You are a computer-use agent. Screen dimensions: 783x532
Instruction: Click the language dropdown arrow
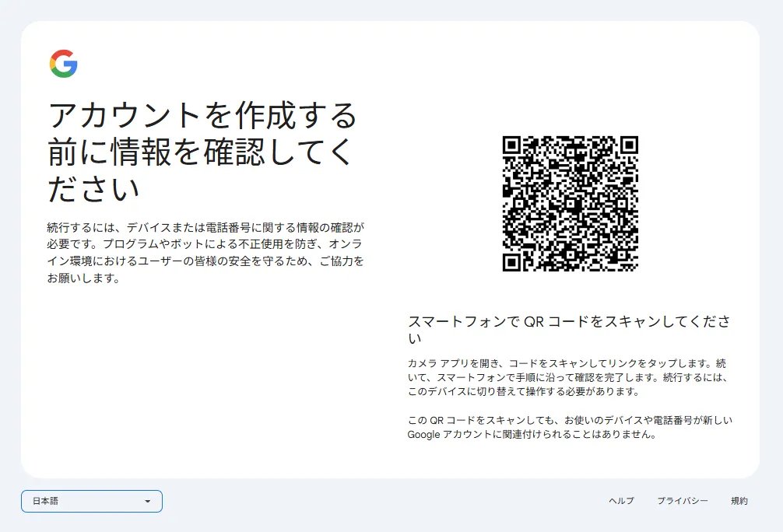click(x=147, y=502)
